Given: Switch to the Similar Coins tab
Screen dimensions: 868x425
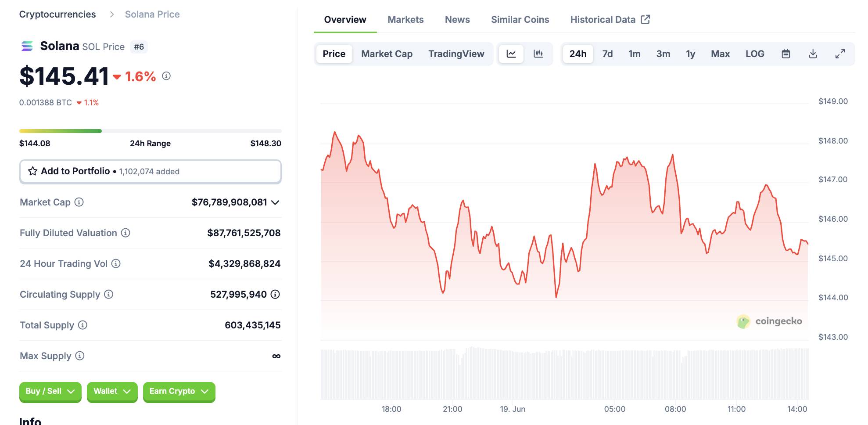Looking at the screenshot, I should point(520,20).
